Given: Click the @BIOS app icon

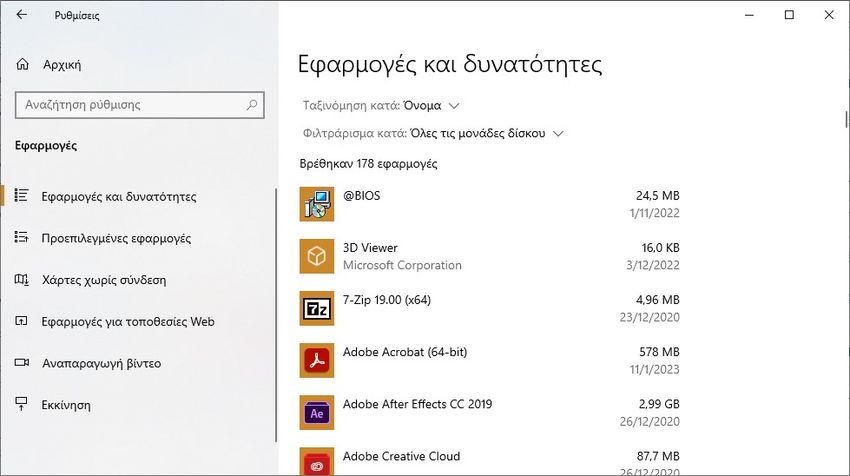Looking at the screenshot, I should click(x=317, y=204).
